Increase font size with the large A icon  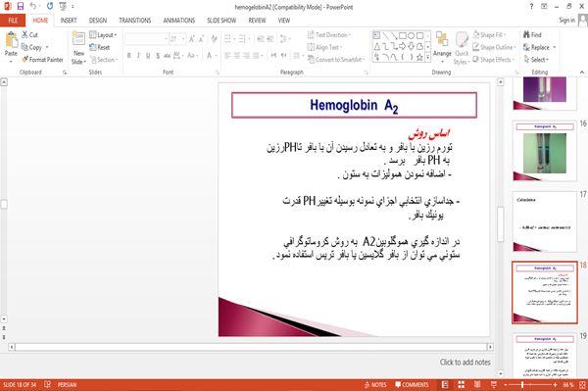click(192, 39)
